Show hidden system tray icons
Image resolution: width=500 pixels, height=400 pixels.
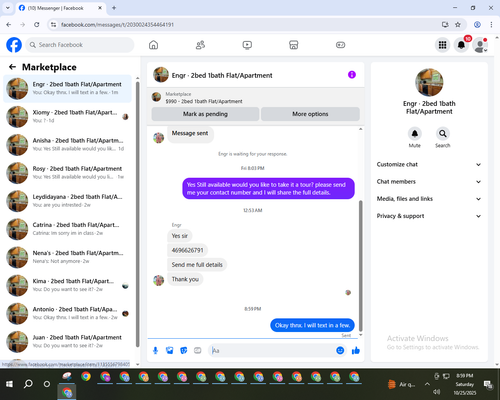coord(427,384)
